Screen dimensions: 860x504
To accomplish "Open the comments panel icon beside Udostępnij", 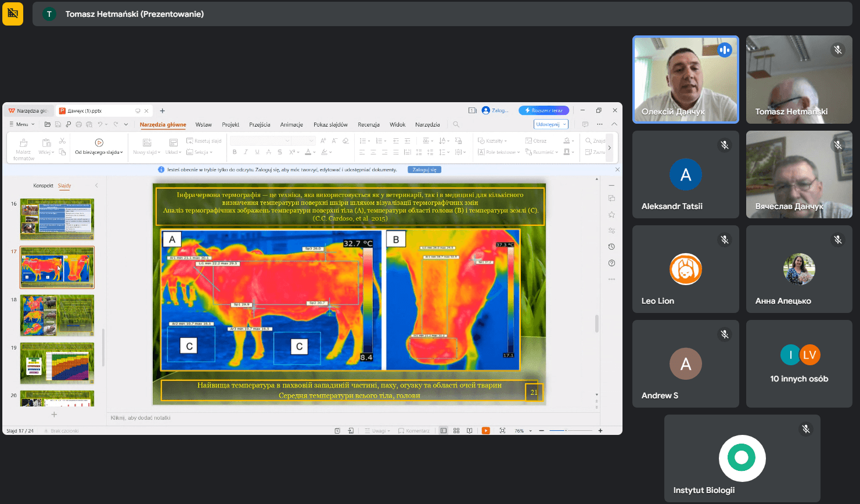I will (x=585, y=124).
